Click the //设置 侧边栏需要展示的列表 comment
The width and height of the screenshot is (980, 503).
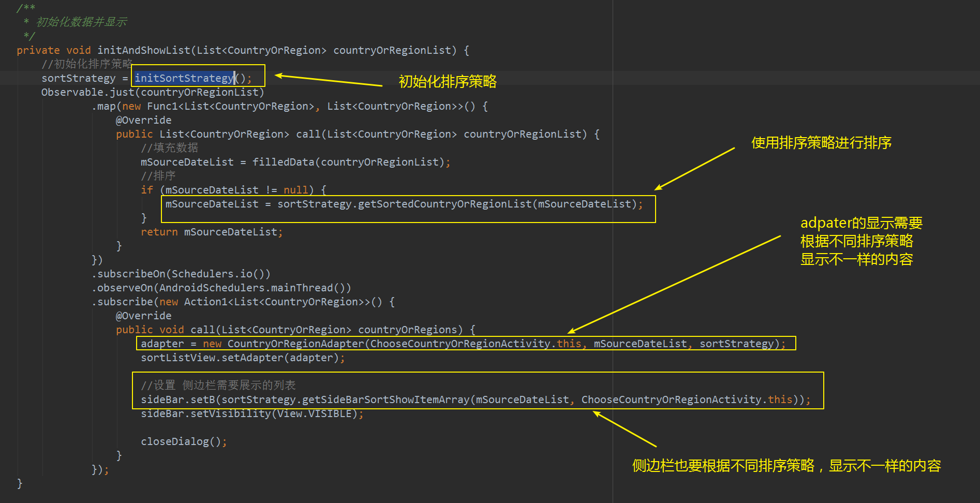click(x=218, y=386)
